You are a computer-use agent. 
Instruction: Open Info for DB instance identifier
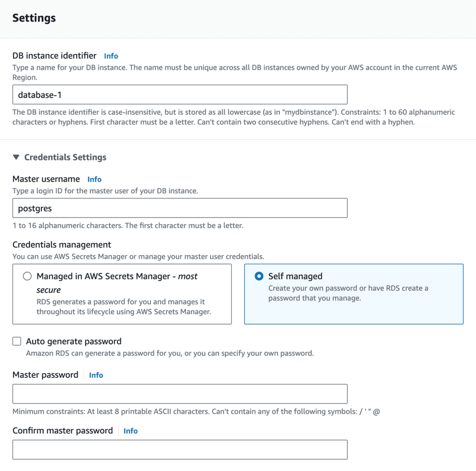click(111, 56)
